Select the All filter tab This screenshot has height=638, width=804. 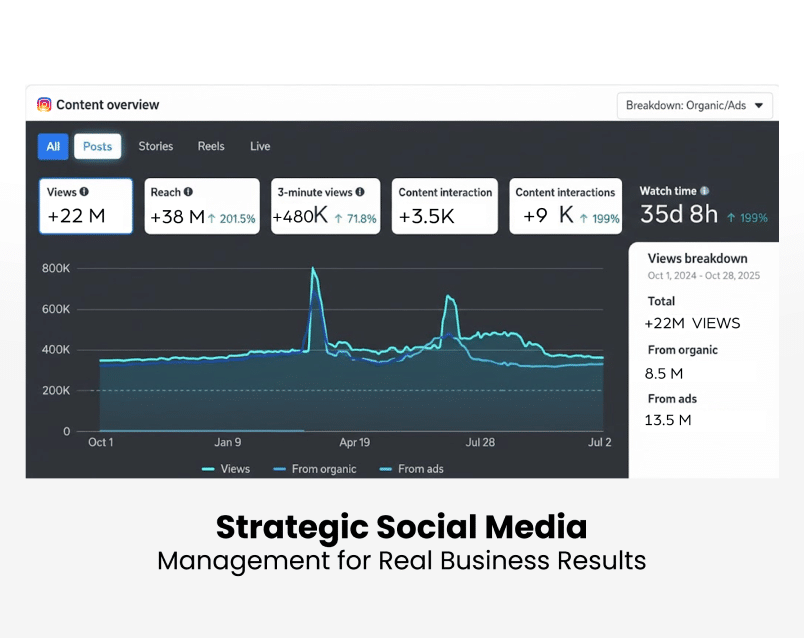pos(53,146)
